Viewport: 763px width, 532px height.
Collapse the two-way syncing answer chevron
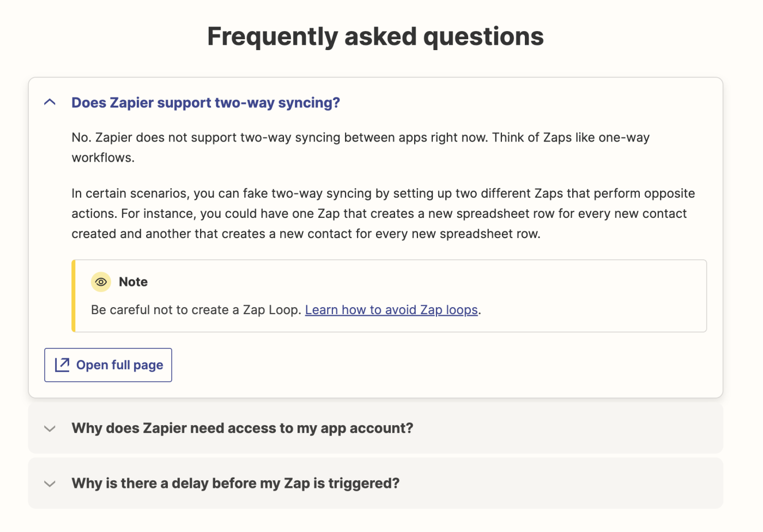(50, 102)
